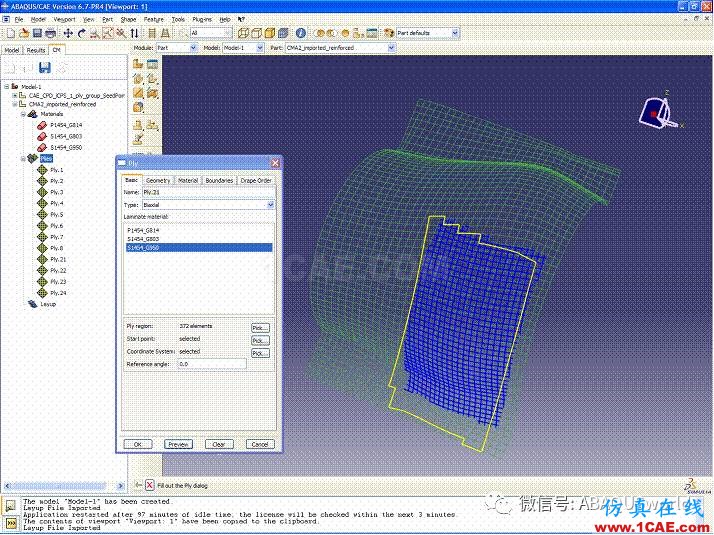This screenshot has height=535, width=714.
Task: Collapse the Plies tree node
Action: [x=23, y=158]
